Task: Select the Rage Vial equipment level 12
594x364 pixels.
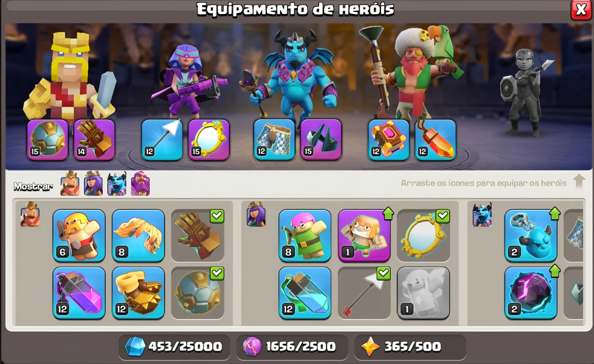Action: click(x=79, y=293)
